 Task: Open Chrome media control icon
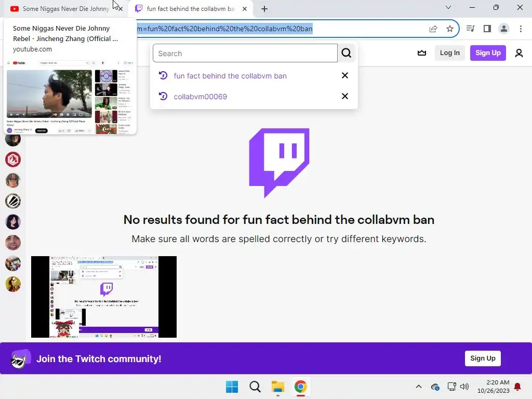pos(470,29)
